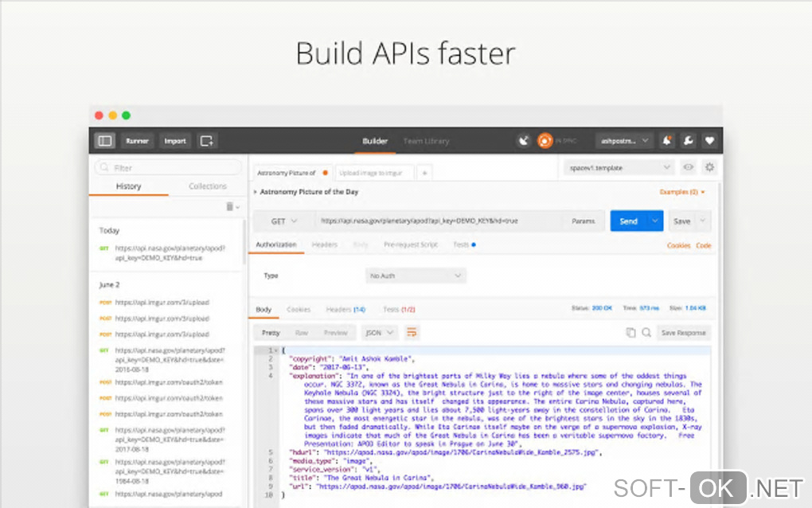Click the orange sync status icon
812x508 pixels.
tap(545, 140)
